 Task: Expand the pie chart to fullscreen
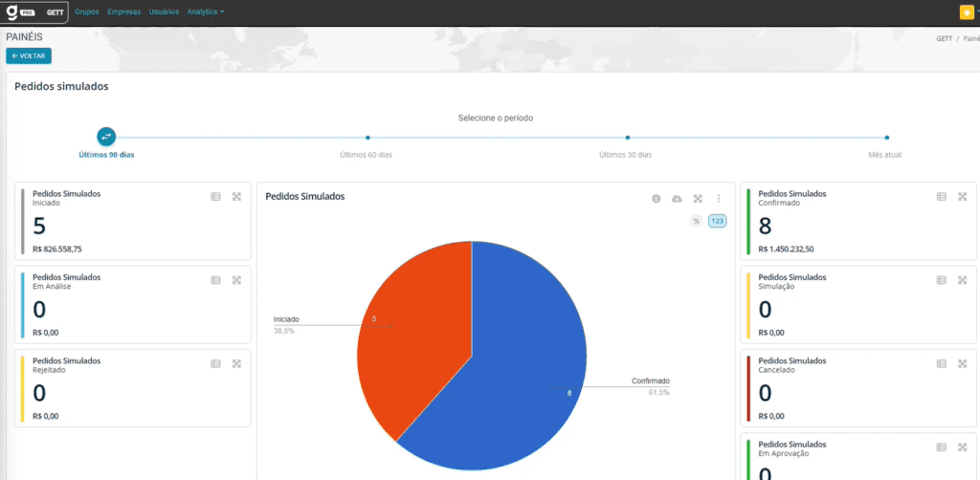[698, 198]
